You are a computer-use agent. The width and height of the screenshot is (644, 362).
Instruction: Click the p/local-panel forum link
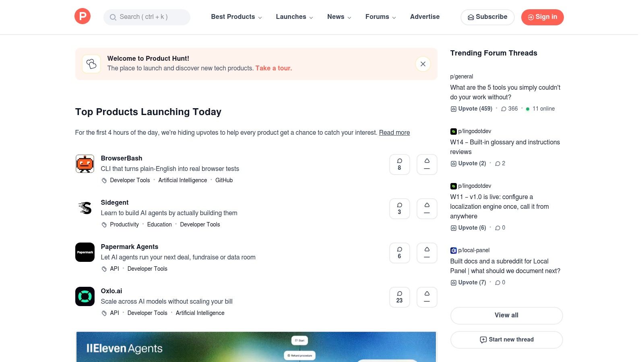pyautogui.click(x=474, y=250)
